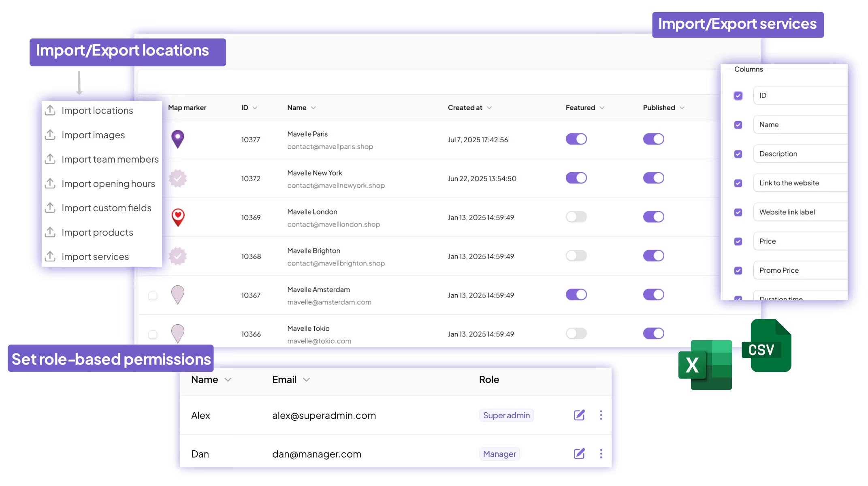The height and width of the screenshot is (486, 868).
Task: Edit Alex's user record with the pencil icon
Action: tap(578, 415)
